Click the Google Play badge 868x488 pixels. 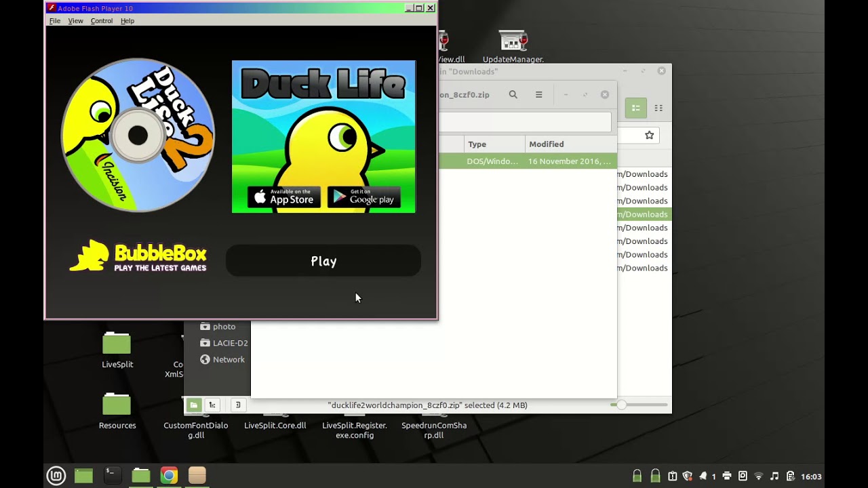pyautogui.click(x=364, y=197)
